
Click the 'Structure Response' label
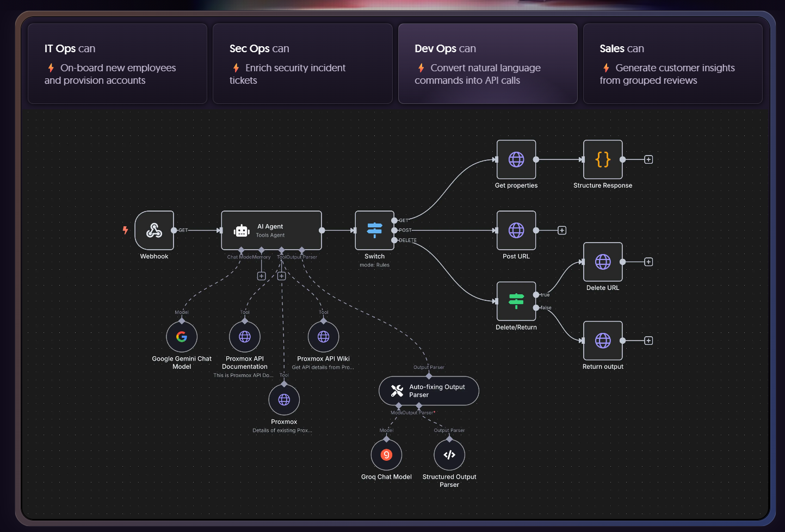click(603, 185)
